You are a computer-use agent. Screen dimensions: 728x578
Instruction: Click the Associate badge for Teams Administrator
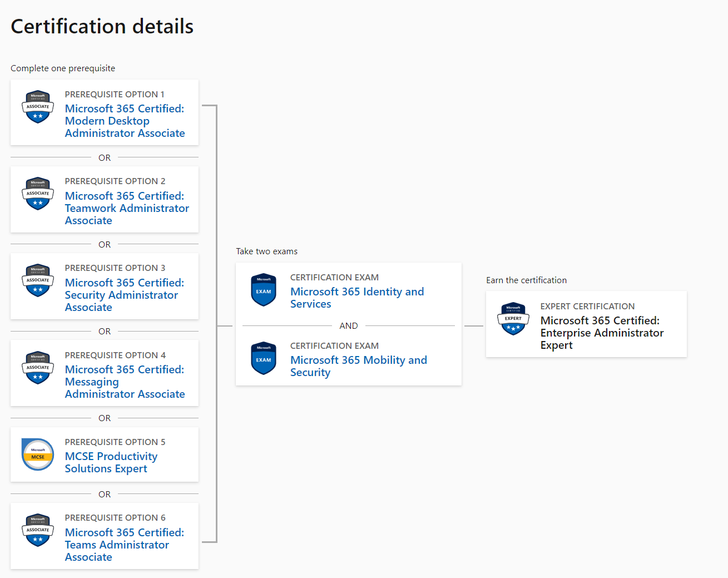[38, 530]
